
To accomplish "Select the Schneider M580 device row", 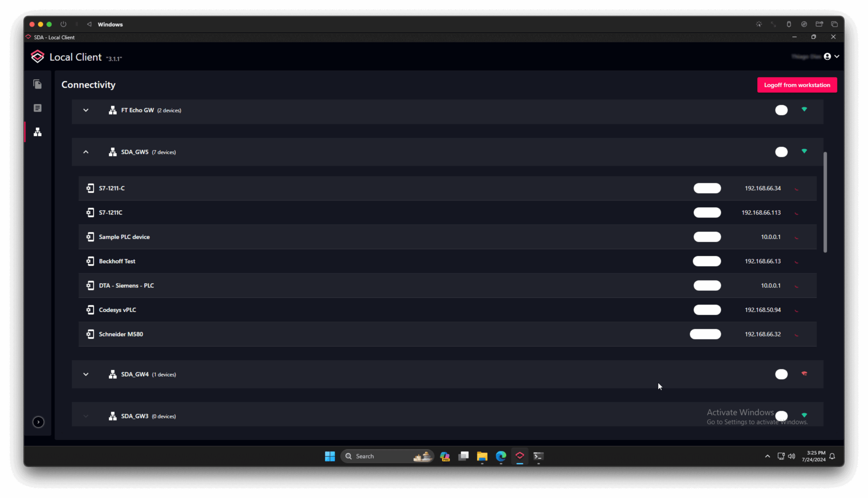I will click(121, 334).
